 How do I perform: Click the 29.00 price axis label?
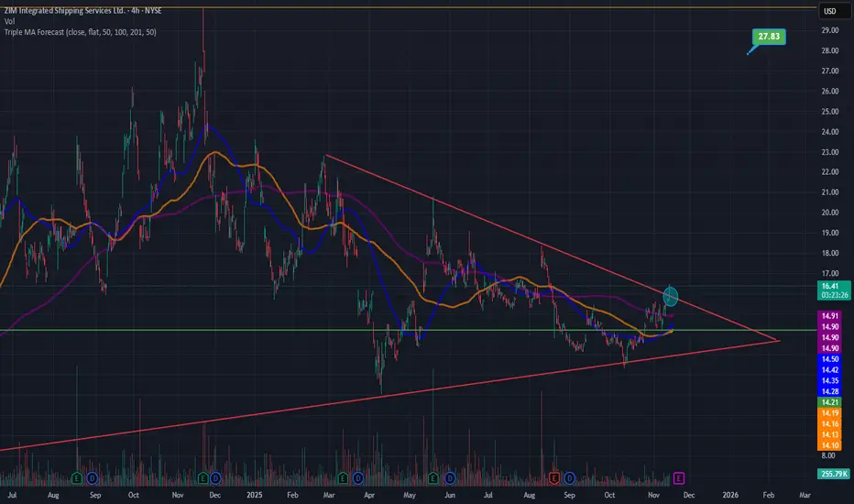pos(830,30)
